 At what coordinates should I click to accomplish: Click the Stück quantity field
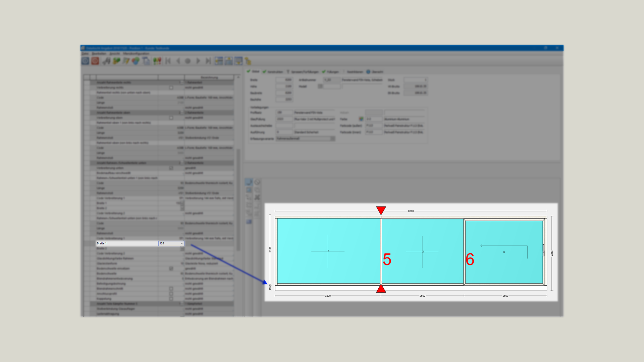415,80
